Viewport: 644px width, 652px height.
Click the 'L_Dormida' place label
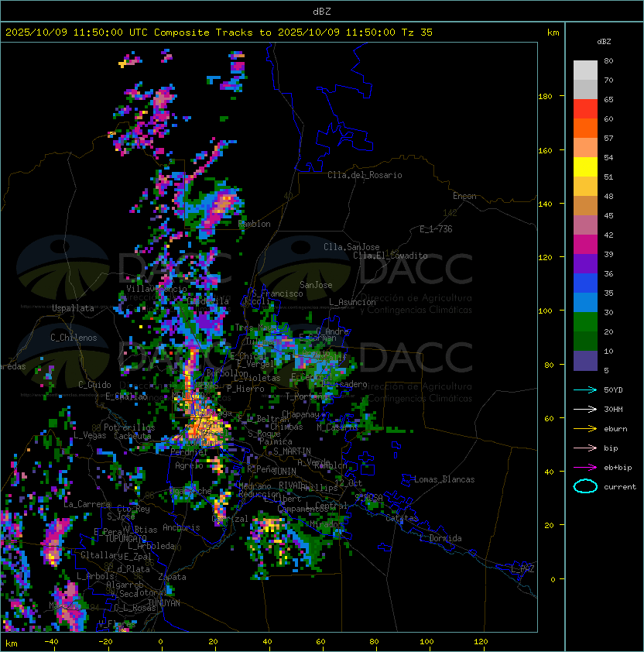[x=440, y=538]
